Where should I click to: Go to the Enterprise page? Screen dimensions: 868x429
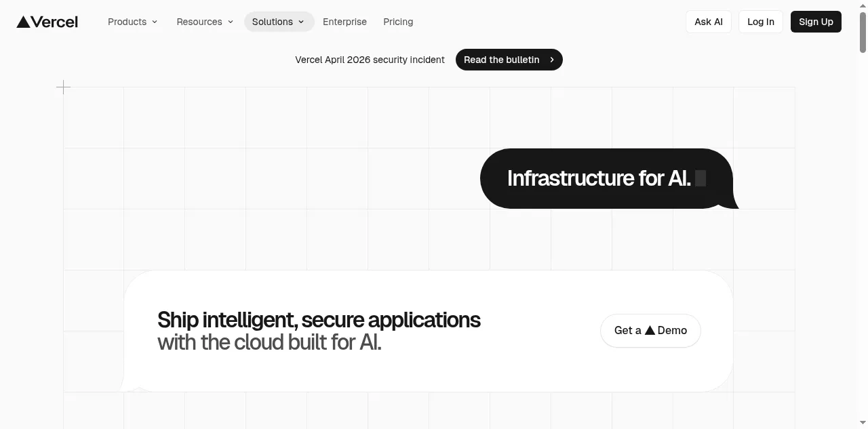(344, 22)
